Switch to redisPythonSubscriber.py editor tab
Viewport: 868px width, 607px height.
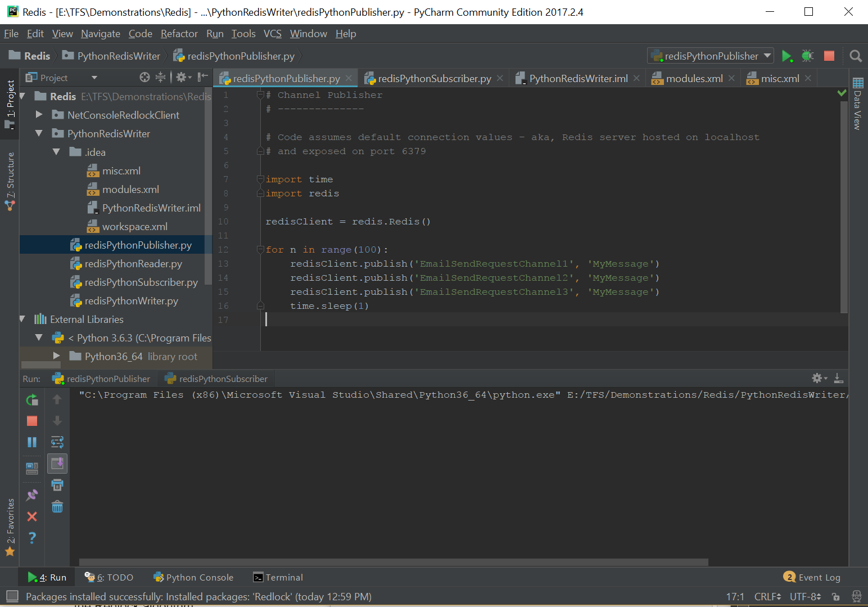[x=434, y=78]
